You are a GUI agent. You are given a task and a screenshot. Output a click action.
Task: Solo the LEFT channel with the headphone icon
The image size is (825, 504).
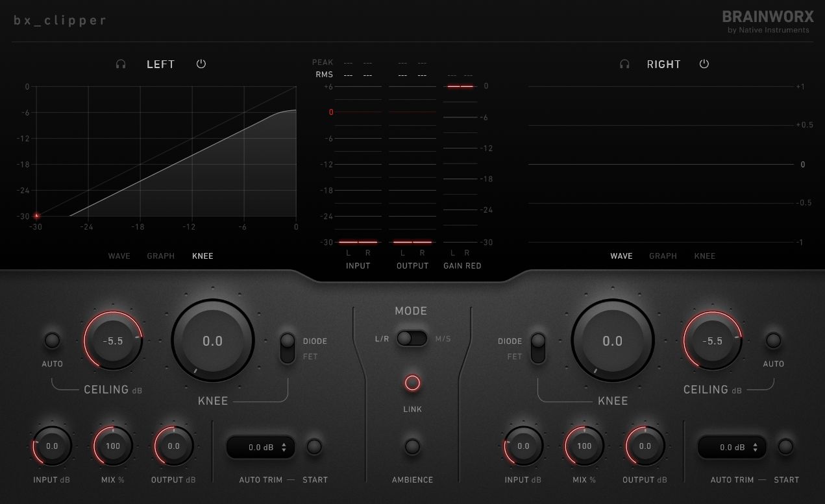pyautogui.click(x=121, y=64)
